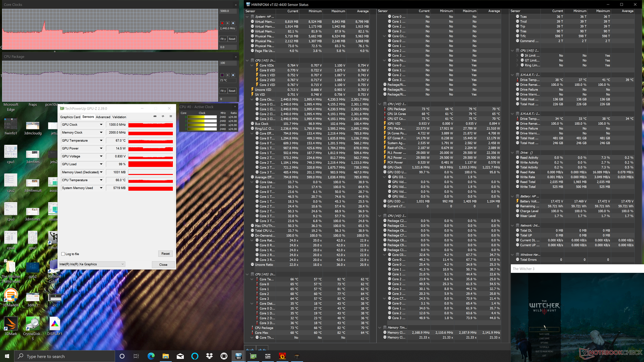
Task: Open GPU-Z hamburger menu
Action: click(x=171, y=116)
